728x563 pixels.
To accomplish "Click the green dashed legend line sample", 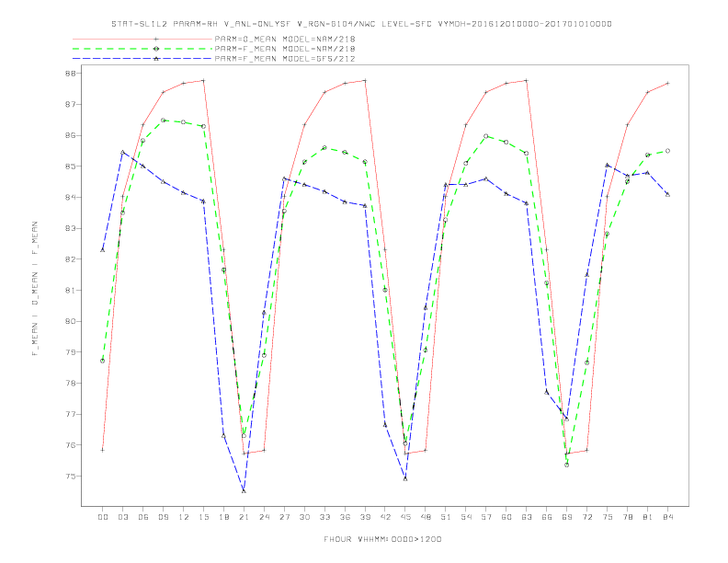I will click(x=142, y=49).
